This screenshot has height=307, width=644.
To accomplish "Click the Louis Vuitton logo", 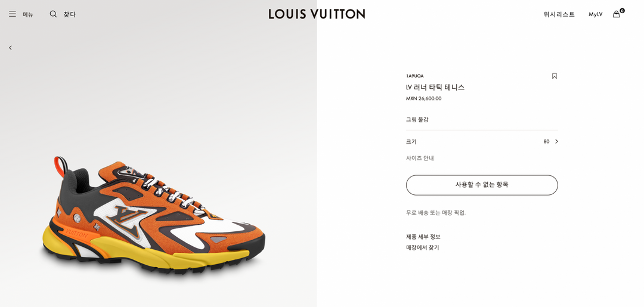I will [317, 14].
